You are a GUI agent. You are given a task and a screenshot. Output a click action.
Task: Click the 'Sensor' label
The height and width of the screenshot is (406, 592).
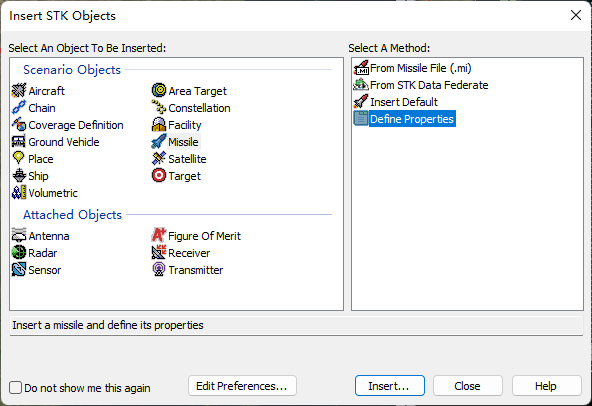tap(45, 270)
